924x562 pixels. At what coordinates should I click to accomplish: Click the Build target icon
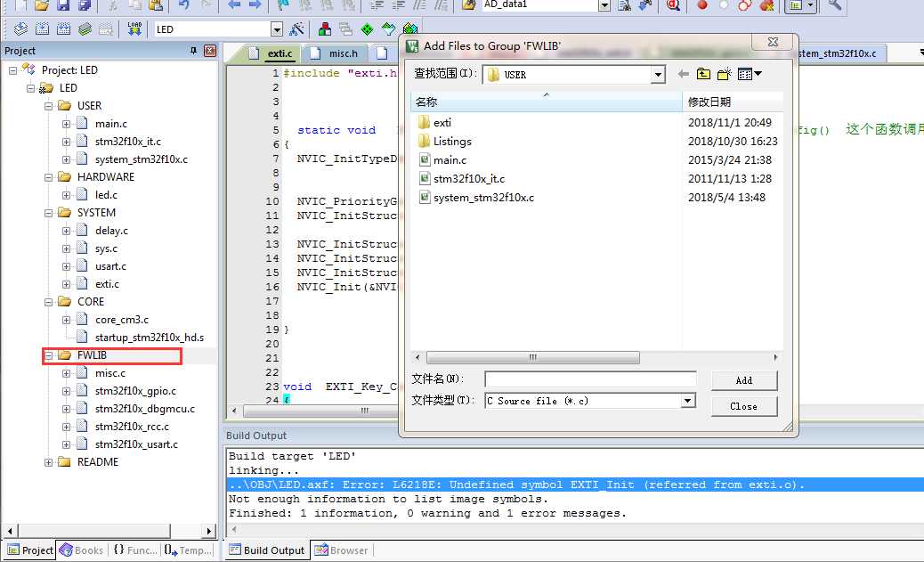point(43,29)
